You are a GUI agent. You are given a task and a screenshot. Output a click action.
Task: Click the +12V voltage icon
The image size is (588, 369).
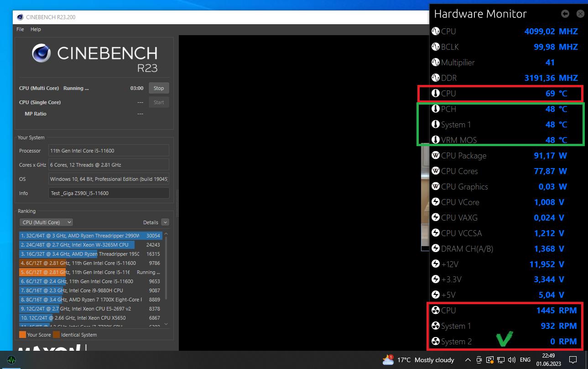point(436,264)
